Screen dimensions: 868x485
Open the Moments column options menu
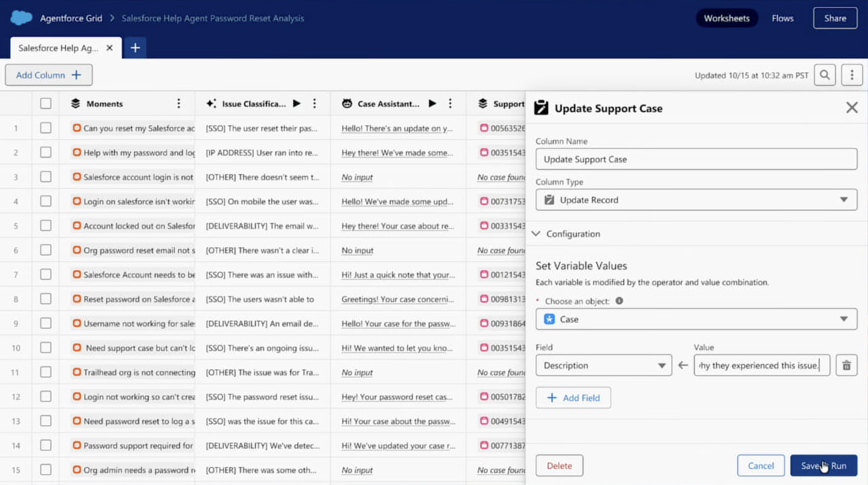click(178, 104)
